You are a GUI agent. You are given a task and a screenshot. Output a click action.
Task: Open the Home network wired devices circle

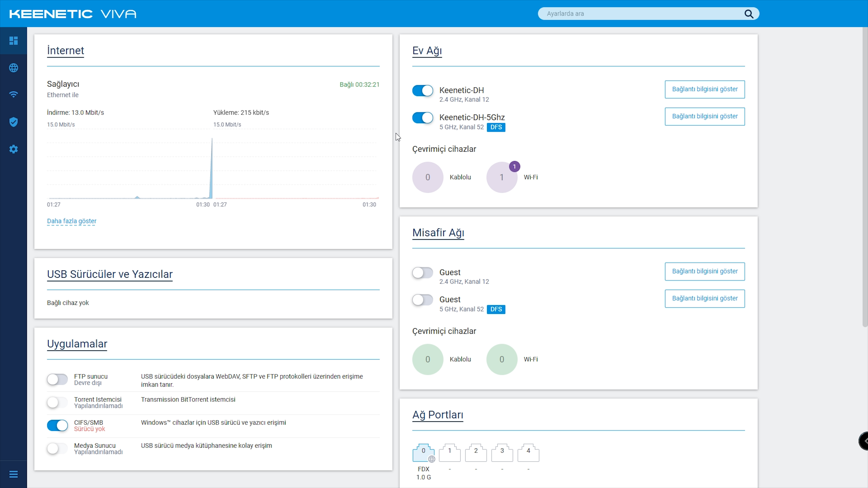click(428, 177)
